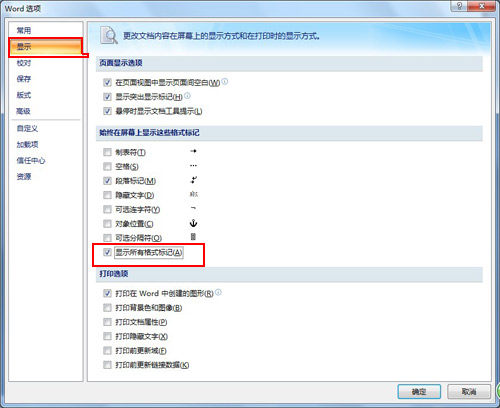Check the 可选分隔符 option
Viewport: 500px width, 408px height.
tap(107, 238)
